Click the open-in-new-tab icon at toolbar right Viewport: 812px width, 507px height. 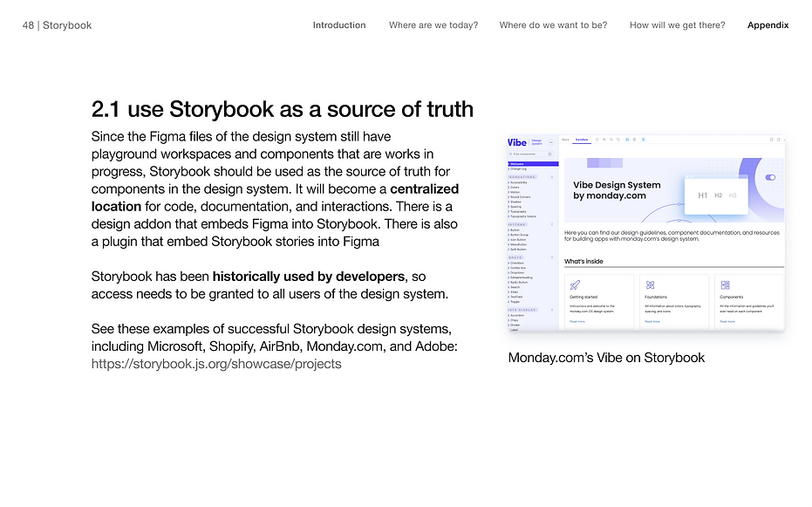(778, 140)
